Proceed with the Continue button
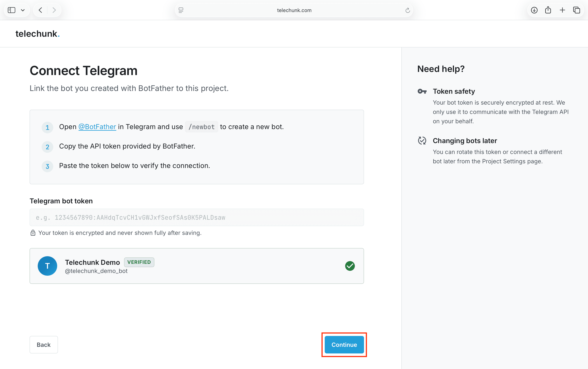The width and height of the screenshot is (588, 369). point(344,345)
